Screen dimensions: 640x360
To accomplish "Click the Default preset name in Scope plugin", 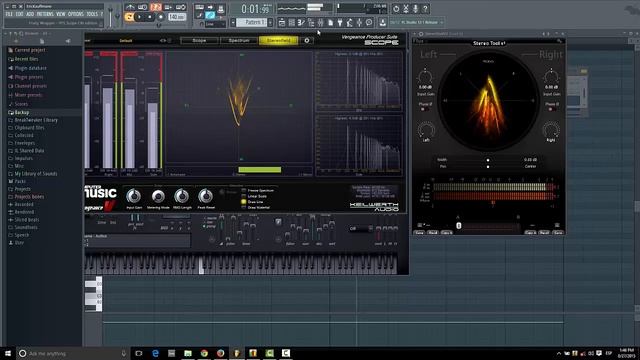I will pyautogui.click(x=126, y=40).
